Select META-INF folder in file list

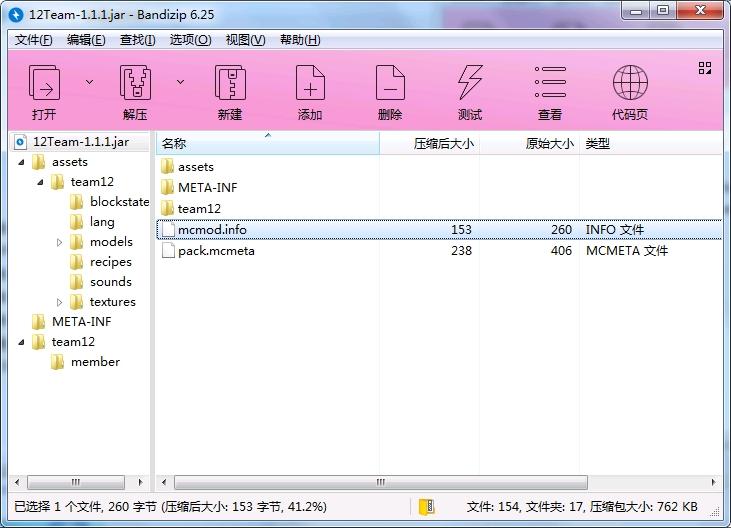pyautogui.click(x=207, y=188)
